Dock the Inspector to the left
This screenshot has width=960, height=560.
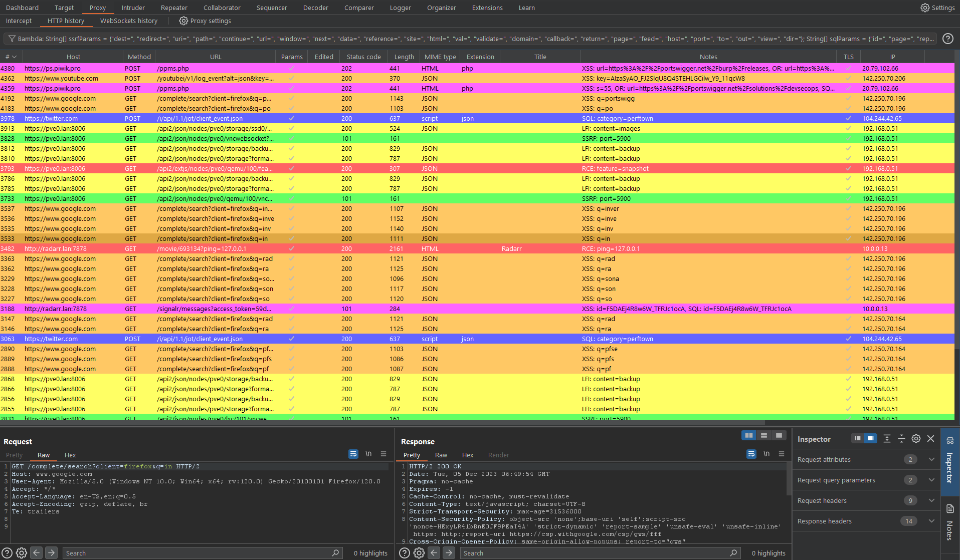pos(858,438)
